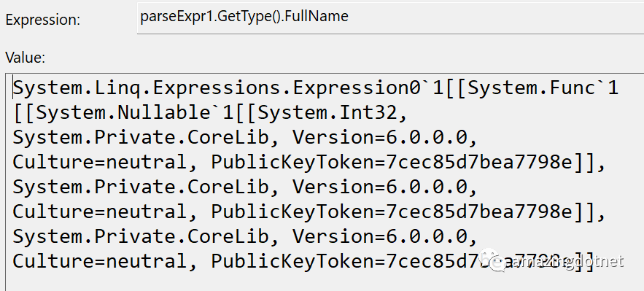This screenshot has width=644, height=291.
Task: Focus the Expression input field
Action: (x=390, y=18)
